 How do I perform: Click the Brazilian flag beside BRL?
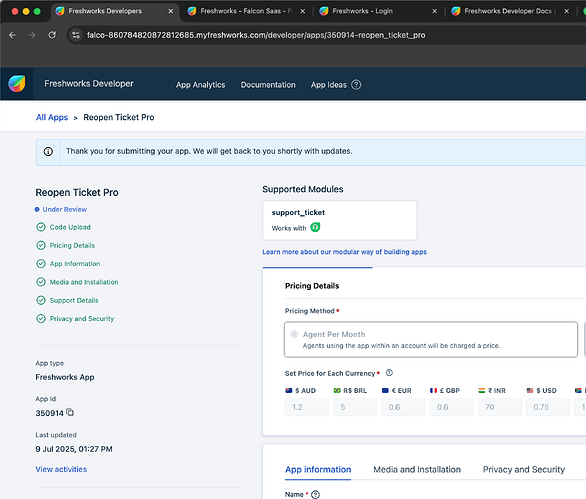(x=337, y=390)
